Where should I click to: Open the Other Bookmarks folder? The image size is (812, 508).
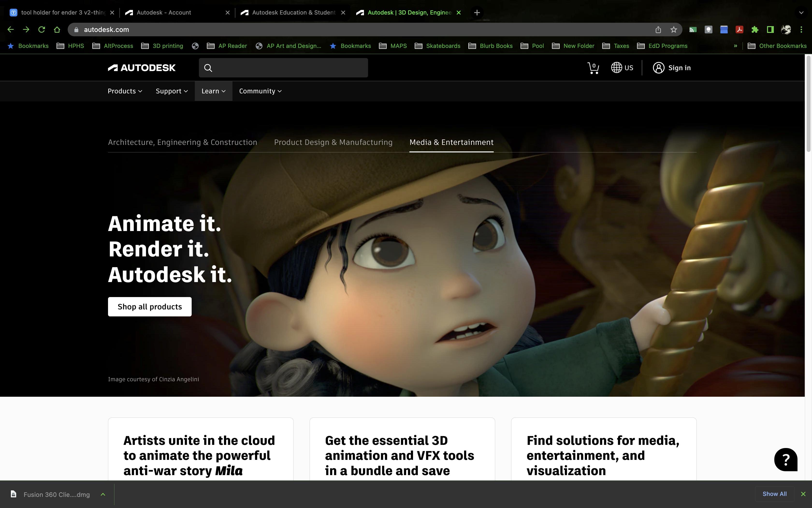[x=777, y=46]
